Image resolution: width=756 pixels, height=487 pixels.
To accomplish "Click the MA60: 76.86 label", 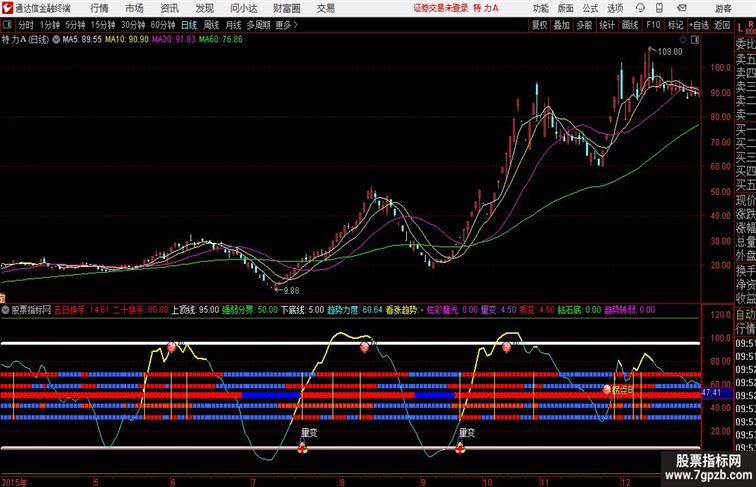I will pos(221,40).
